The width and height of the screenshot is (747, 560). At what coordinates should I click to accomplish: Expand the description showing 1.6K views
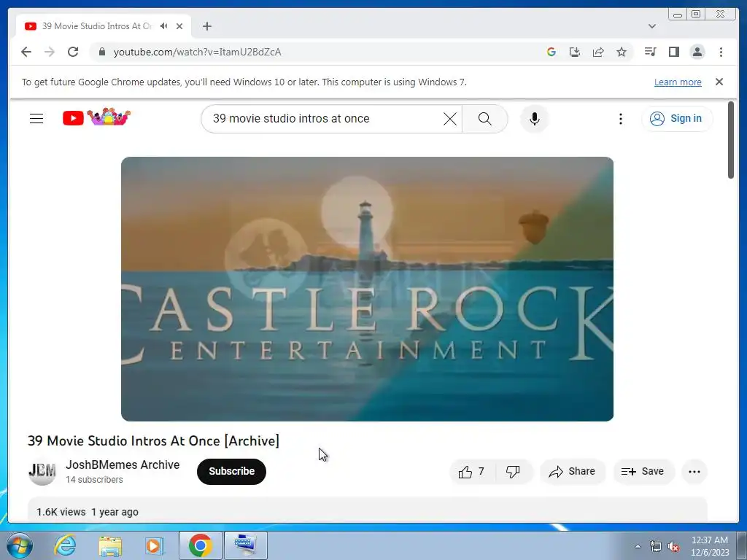click(x=368, y=510)
